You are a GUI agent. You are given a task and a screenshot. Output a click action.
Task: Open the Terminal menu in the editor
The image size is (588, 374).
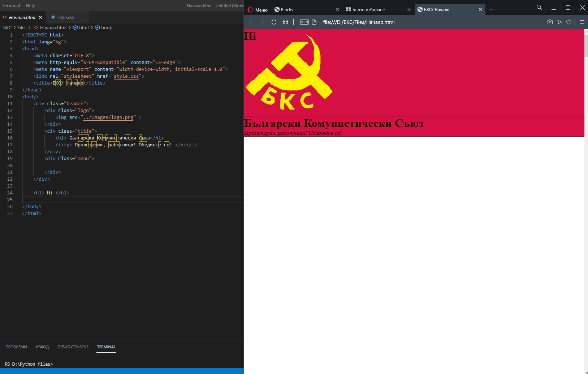coord(11,5)
